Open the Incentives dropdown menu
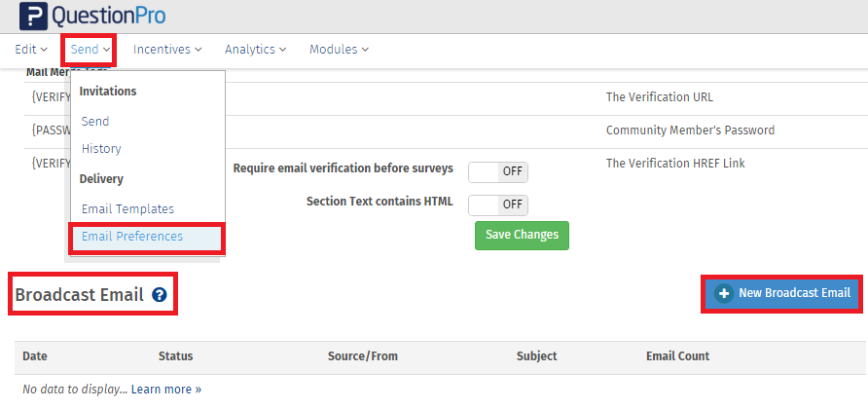 tap(167, 49)
